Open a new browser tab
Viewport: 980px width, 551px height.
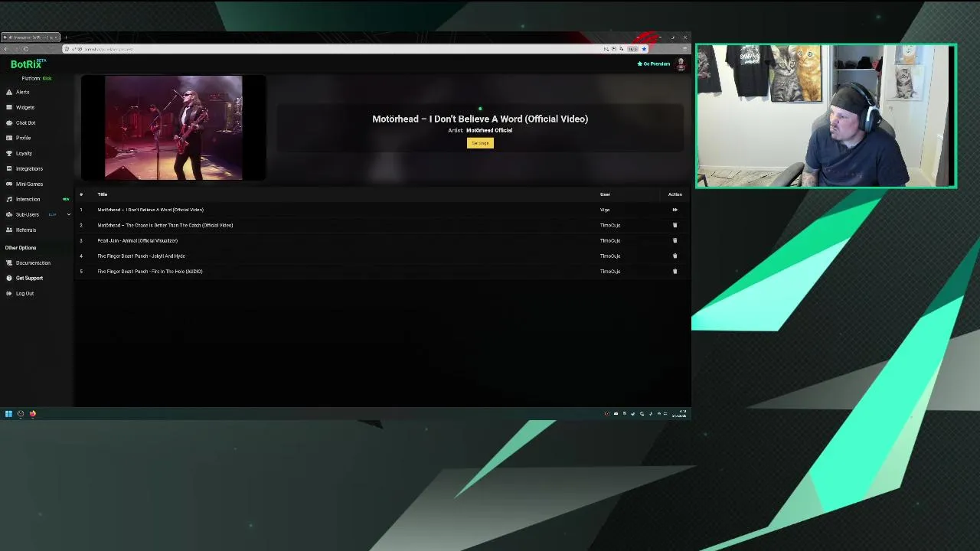click(x=66, y=37)
